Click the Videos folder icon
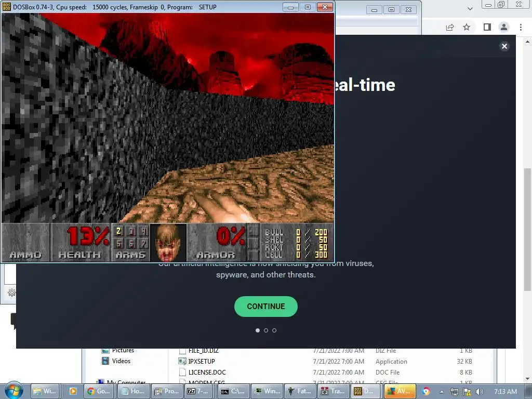This screenshot has height=399, width=532. 105,361
